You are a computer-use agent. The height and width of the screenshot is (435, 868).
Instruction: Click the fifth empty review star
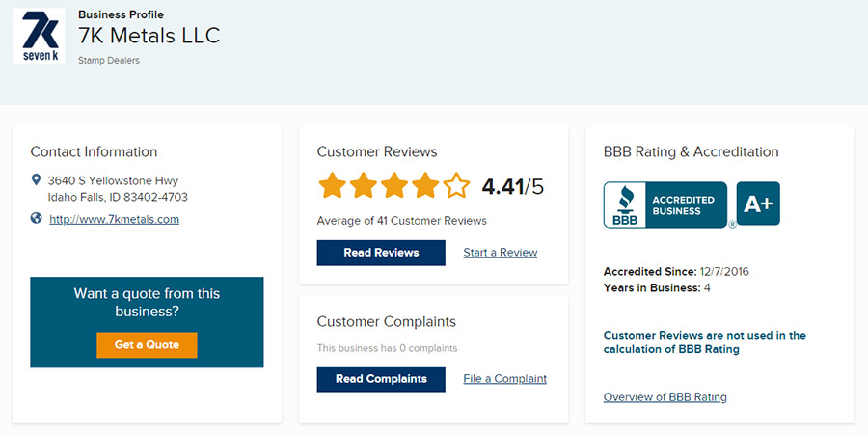click(456, 185)
